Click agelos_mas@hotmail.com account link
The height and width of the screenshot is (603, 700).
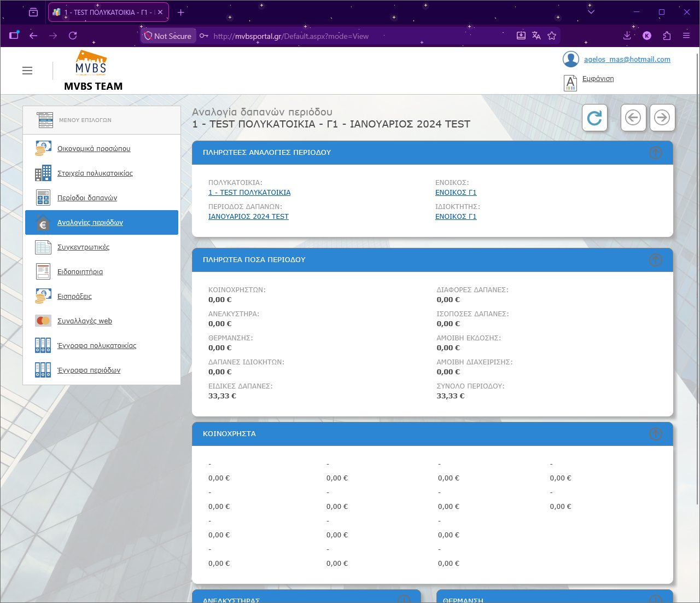coord(627,59)
